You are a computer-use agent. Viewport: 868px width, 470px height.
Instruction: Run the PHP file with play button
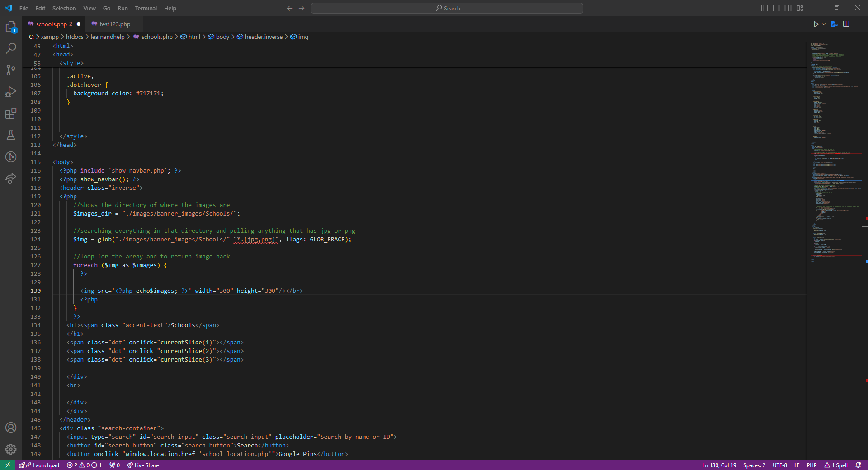[x=816, y=24]
